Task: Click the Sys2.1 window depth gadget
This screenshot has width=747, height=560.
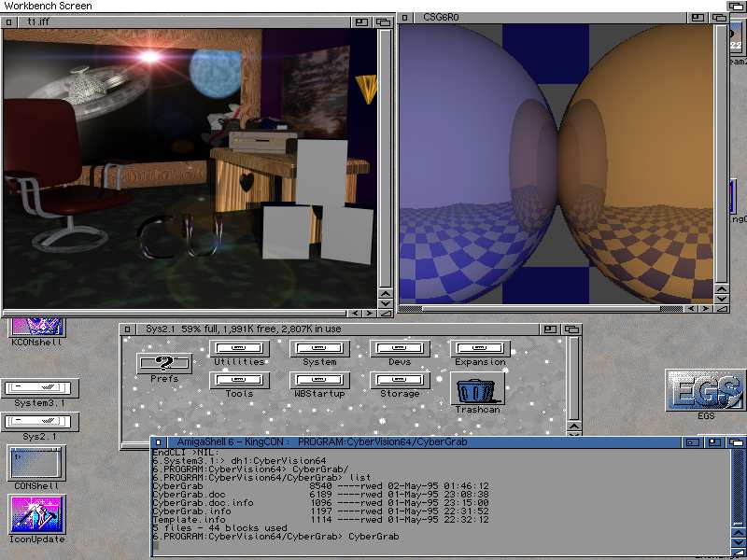Action: coord(571,329)
